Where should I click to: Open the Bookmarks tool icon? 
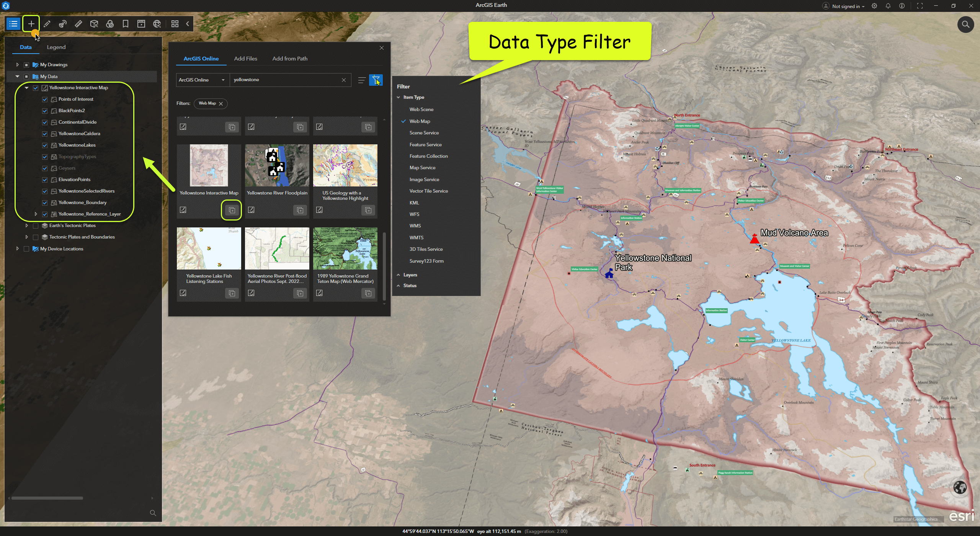[x=125, y=24]
